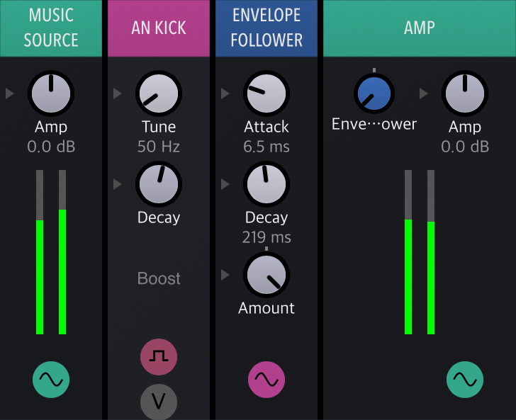Click the 219 ms Decay value
The height and width of the screenshot is (420, 516).
point(267,237)
